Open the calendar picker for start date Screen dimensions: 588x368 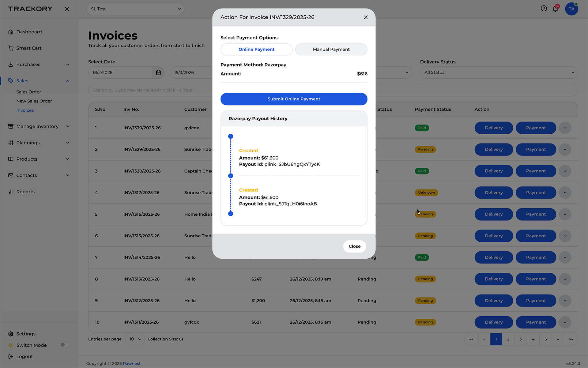158,72
